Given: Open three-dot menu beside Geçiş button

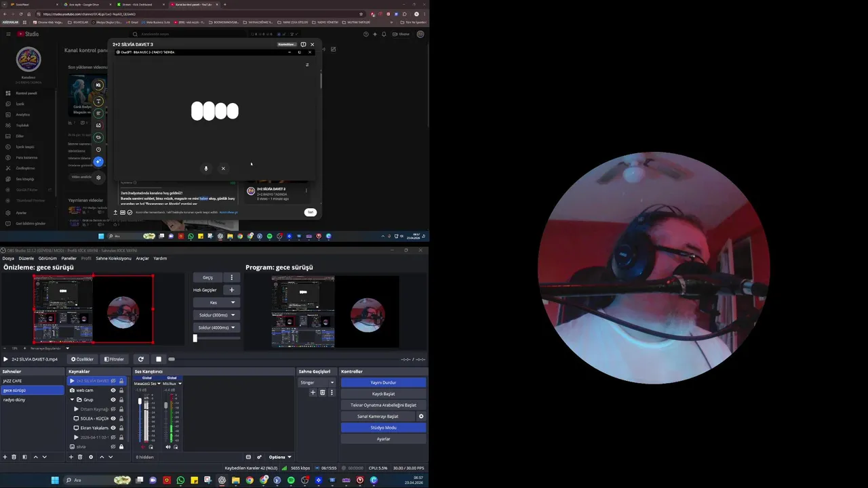Looking at the screenshot, I should (x=232, y=277).
